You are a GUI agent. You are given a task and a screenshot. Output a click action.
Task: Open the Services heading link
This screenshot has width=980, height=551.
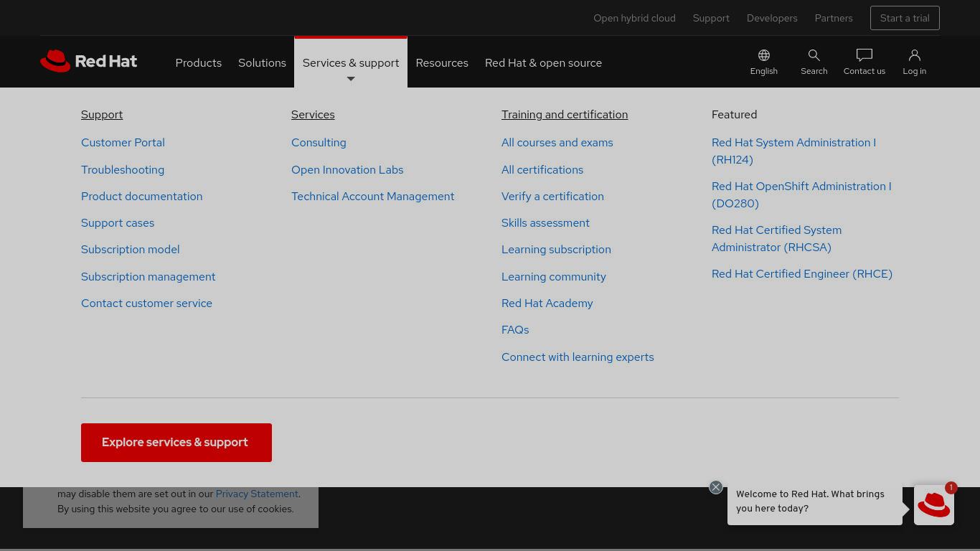click(313, 115)
